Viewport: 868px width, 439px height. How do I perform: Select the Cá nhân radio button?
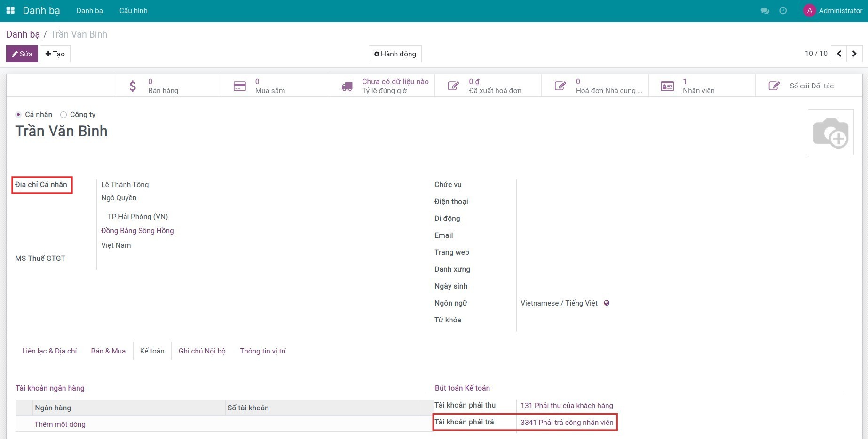18,115
